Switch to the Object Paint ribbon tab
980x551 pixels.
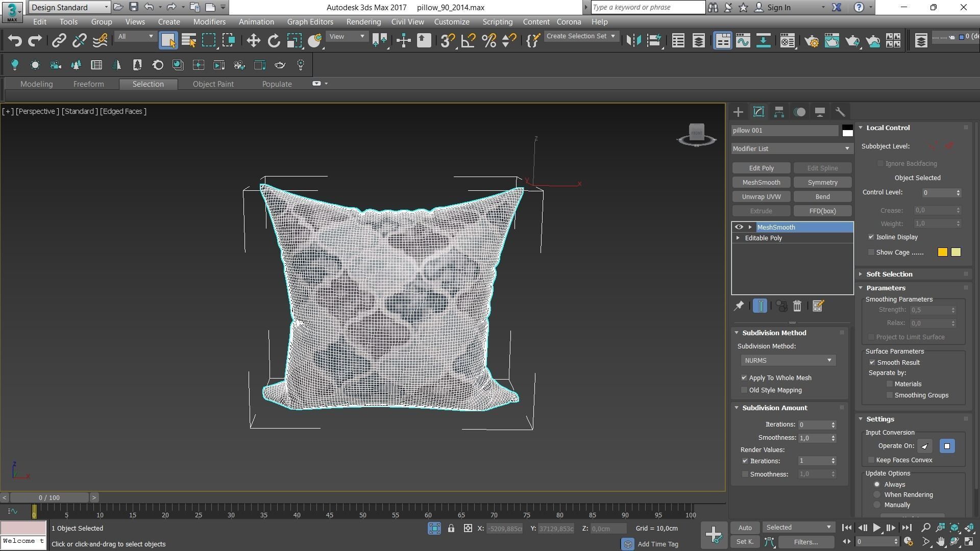(213, 84)
